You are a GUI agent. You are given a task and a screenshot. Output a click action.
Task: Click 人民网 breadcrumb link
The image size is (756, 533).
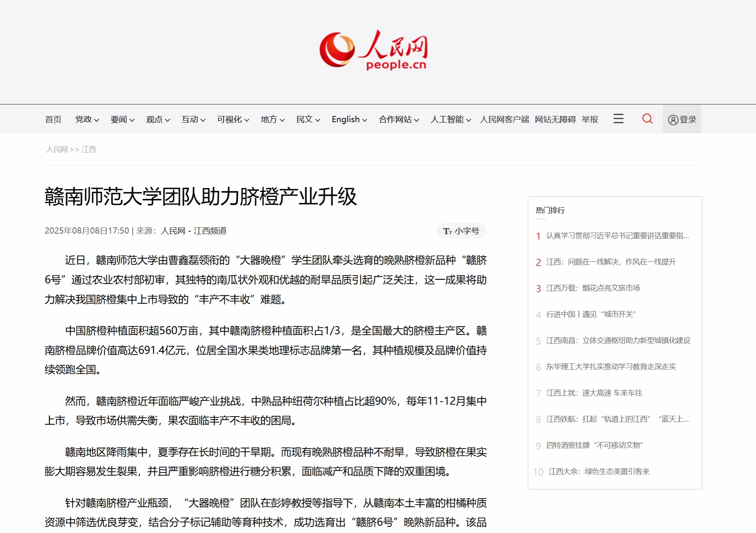[57, 150]
